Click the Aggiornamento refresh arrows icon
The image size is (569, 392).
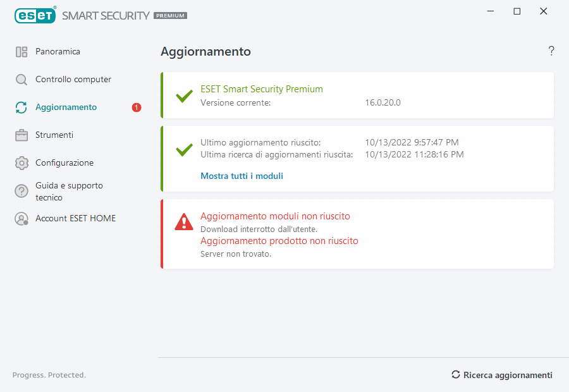click(x=21, y=107)
